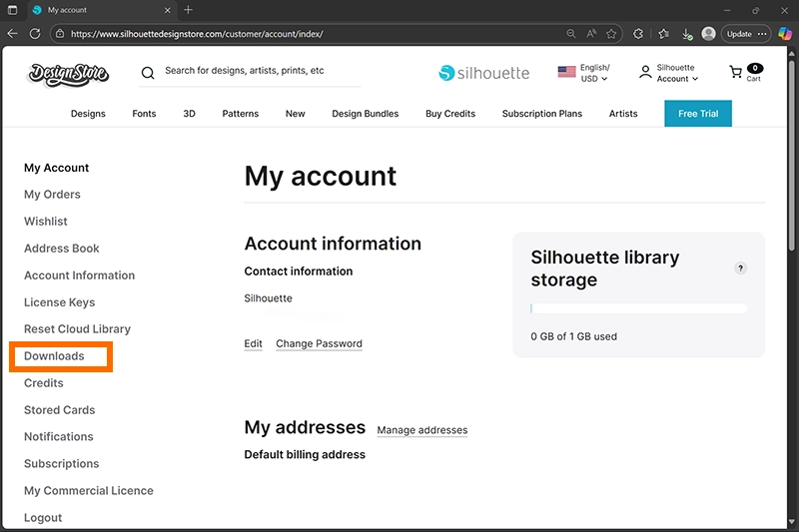Open the Manage addresses link
799x532 pixels.
coord(421,430)
